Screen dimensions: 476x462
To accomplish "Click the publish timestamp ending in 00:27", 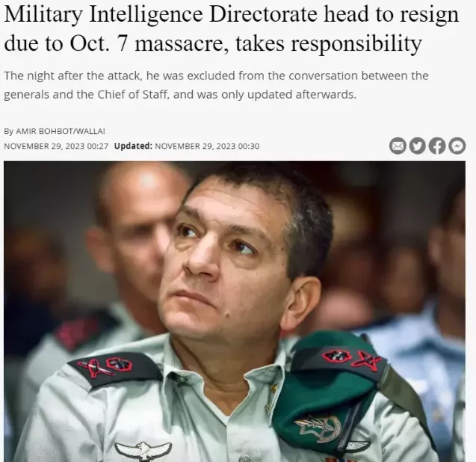I will coord(56,146).
